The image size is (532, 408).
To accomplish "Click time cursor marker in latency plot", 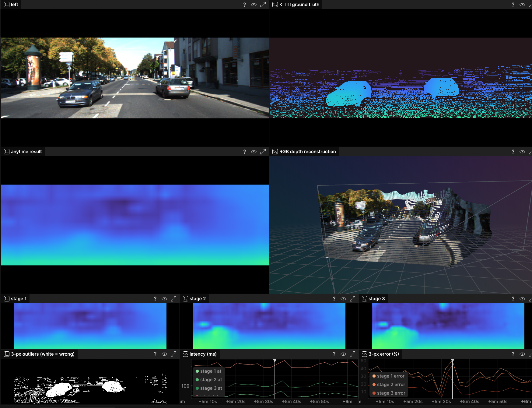I will 275,361.
